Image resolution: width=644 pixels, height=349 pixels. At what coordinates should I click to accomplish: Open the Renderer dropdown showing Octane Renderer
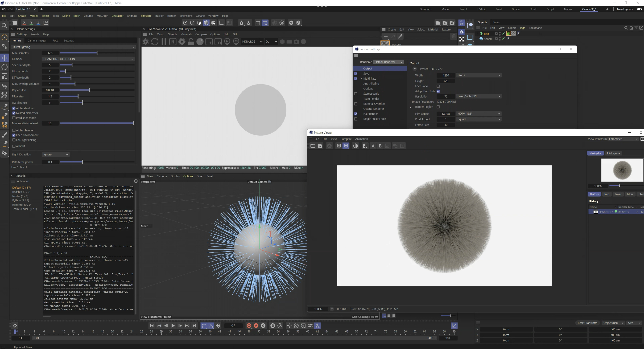click(388, 62)
